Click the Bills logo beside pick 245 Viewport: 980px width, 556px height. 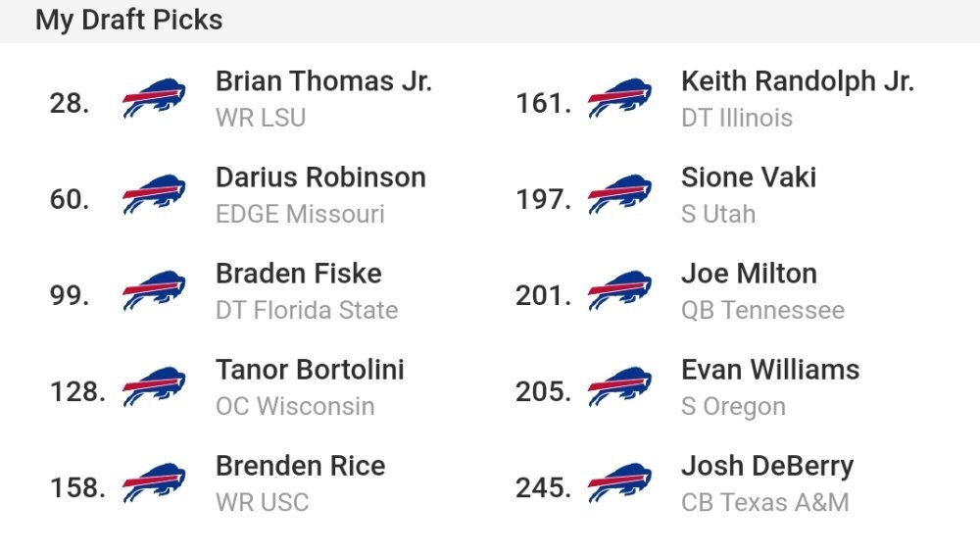point(619,483)
